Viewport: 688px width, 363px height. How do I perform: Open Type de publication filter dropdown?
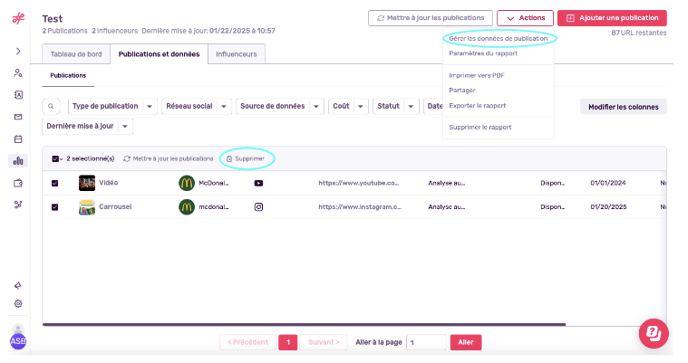112,106
